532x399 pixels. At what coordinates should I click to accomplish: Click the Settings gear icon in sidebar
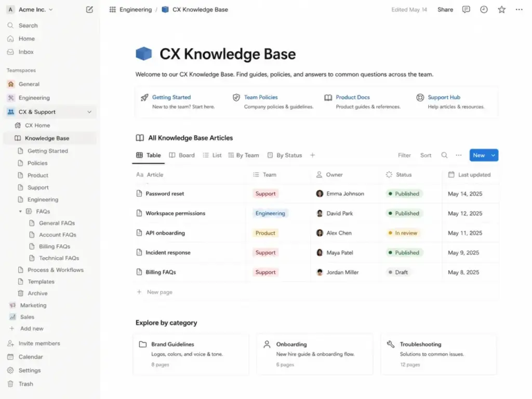click(x=10, y=370)
